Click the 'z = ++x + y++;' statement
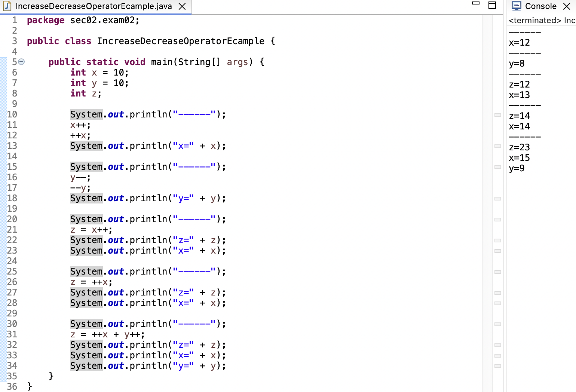Viewport: 576px width, 392px height. [x=107, y=335]
